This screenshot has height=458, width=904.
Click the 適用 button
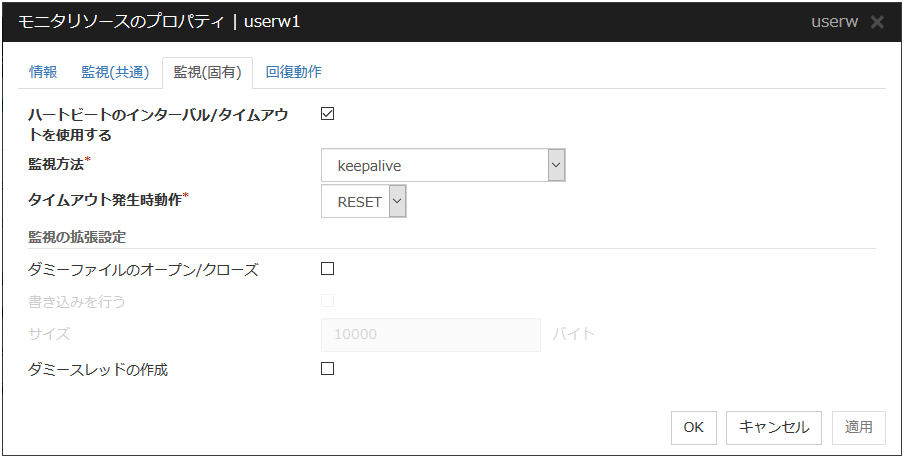coord(859,427)
